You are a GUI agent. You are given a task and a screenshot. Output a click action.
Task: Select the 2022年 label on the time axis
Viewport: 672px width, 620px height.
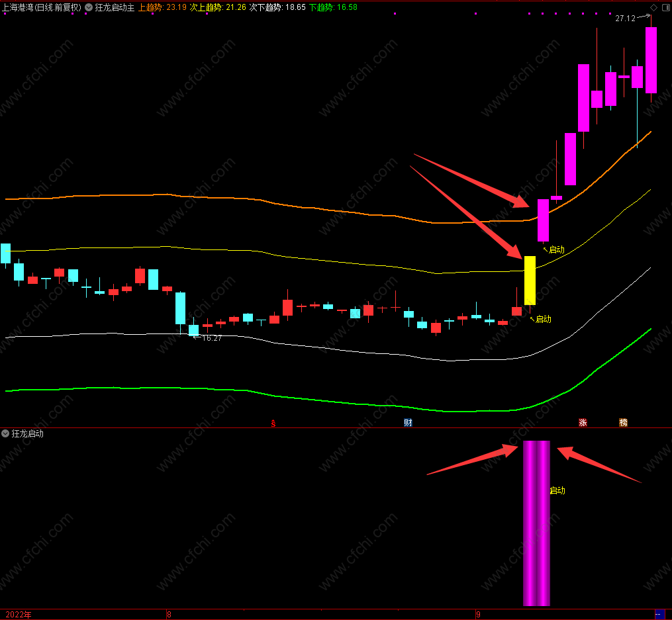(19, 615)
